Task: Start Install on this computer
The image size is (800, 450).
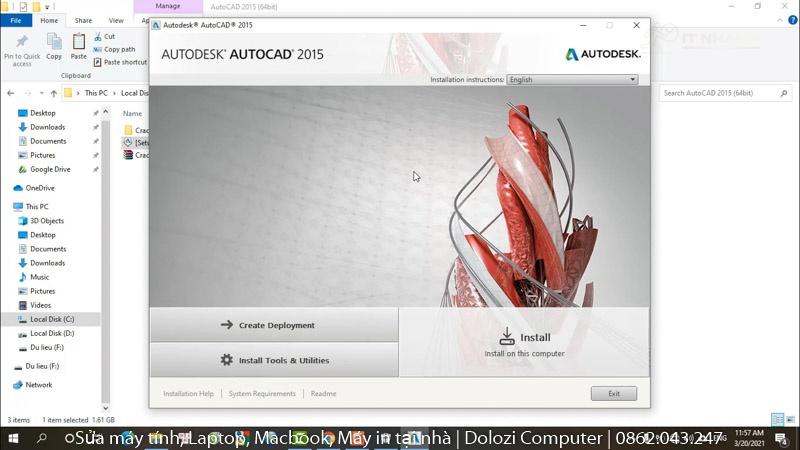Action: pos(524,342)
